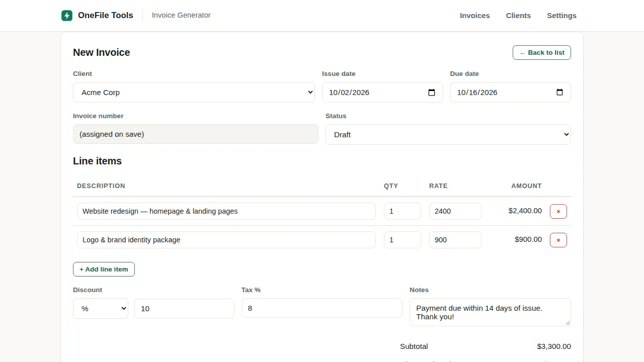Remove the Website redesign line item

558,212
